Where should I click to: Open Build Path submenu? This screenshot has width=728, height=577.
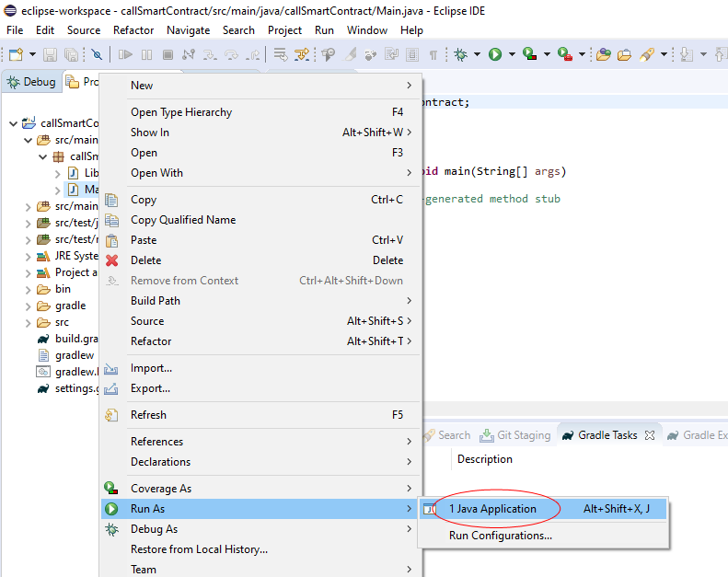260,300
